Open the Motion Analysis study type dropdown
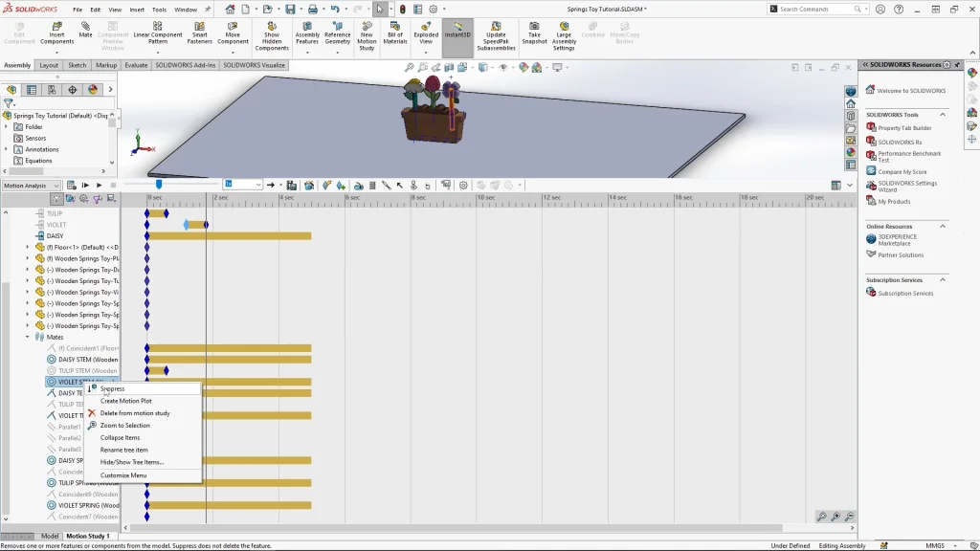This screenshot has height=551, width=980. [31, 185]
